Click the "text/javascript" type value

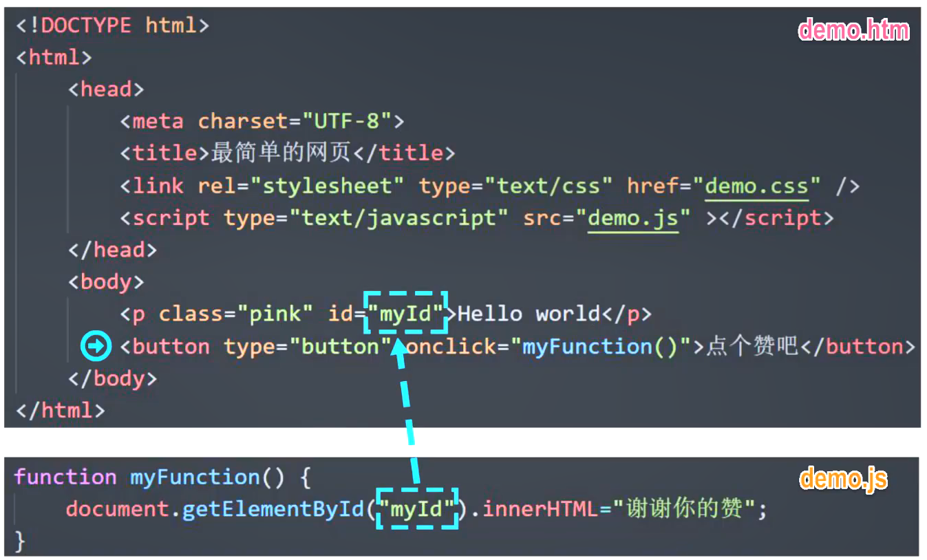click(398, 218)
